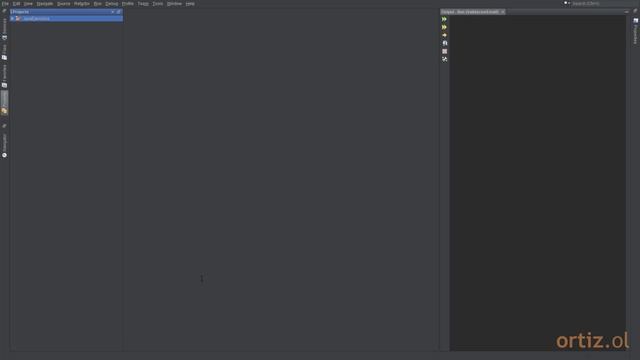Minimize the Projects panel with its pin icon
This screenshot has height=360, width=640.
(x=119, y=12)
